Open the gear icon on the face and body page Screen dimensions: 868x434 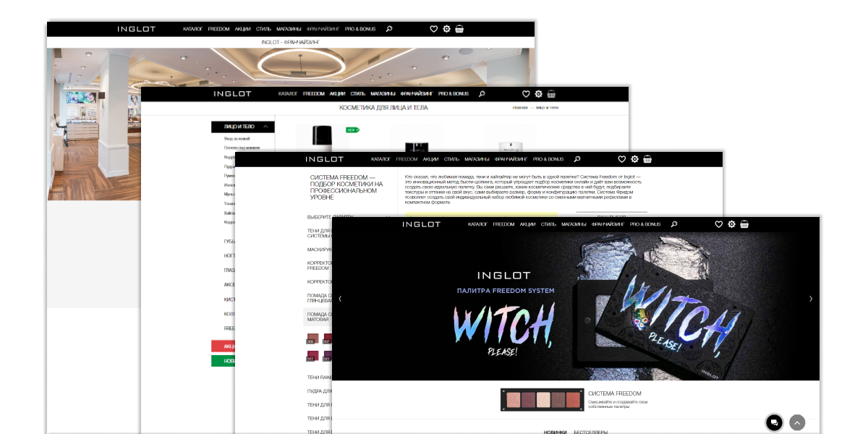pyautogui.click(x=538, y=94)
